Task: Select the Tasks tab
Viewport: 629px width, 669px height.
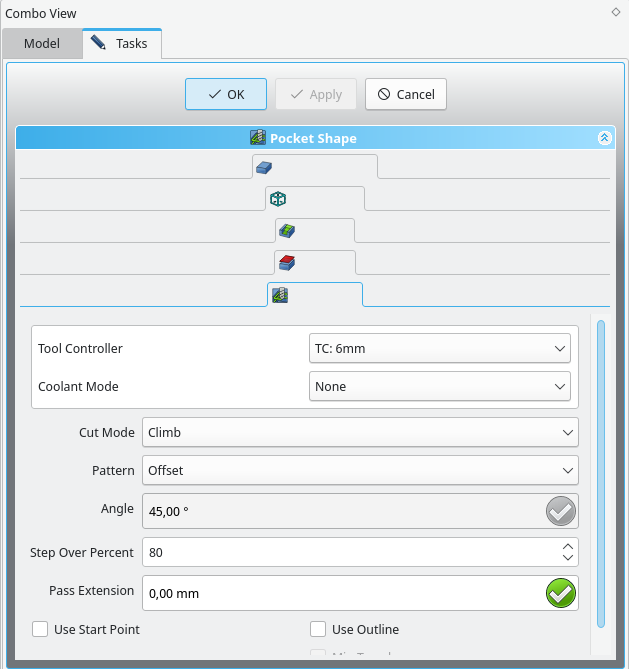Action: (121, 44)
